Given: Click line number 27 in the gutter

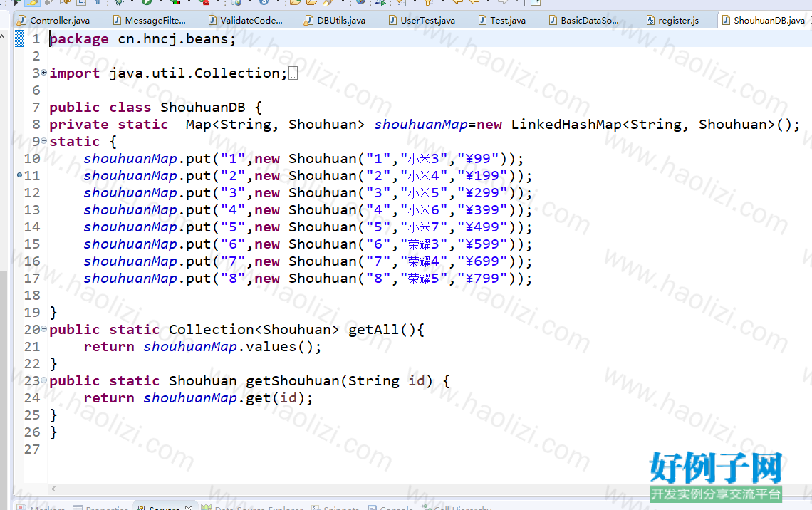Looking at the screenshot, I should pos(31,449).
